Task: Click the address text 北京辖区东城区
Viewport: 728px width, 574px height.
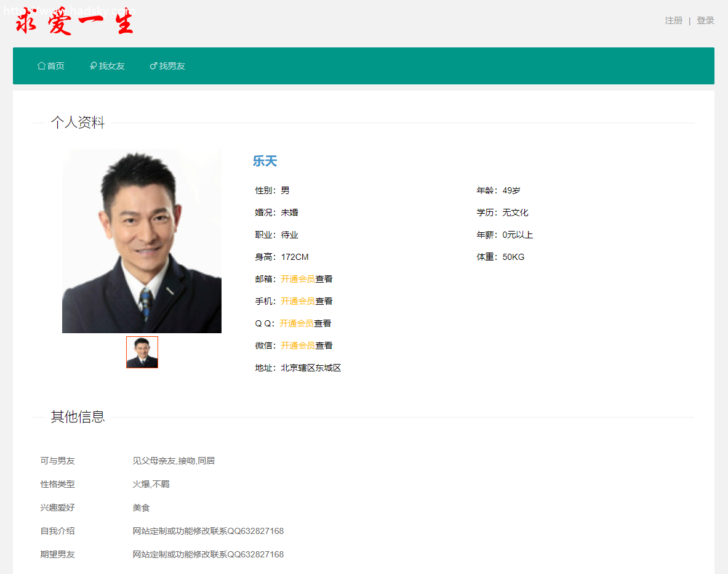Action: click(311, 368)
